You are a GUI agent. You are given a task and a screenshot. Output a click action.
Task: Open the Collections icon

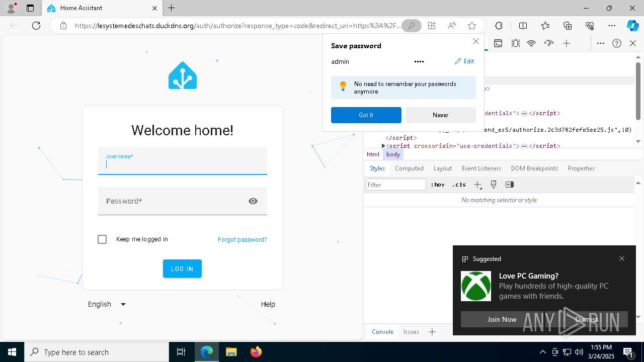point(568,26)
